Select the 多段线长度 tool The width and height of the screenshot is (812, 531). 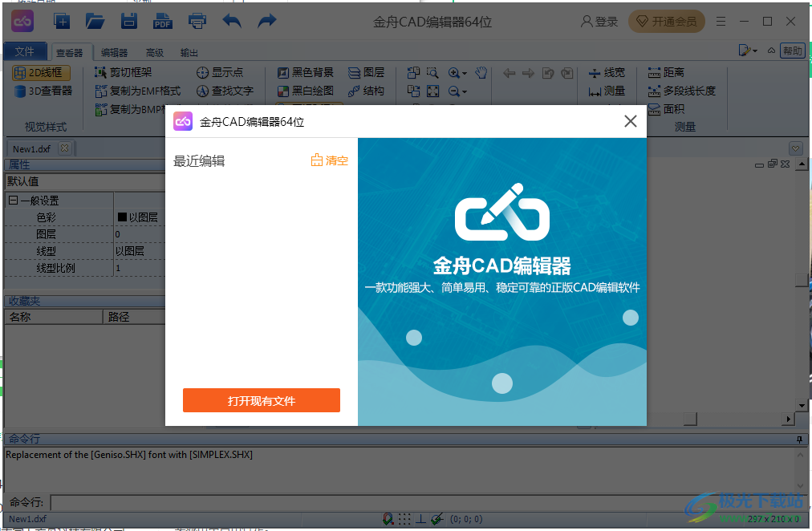(x=681, y=91)
